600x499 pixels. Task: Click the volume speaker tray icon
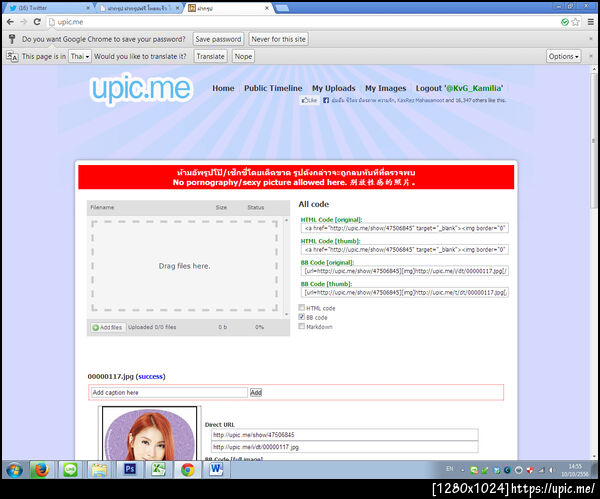tap(551, 470)
